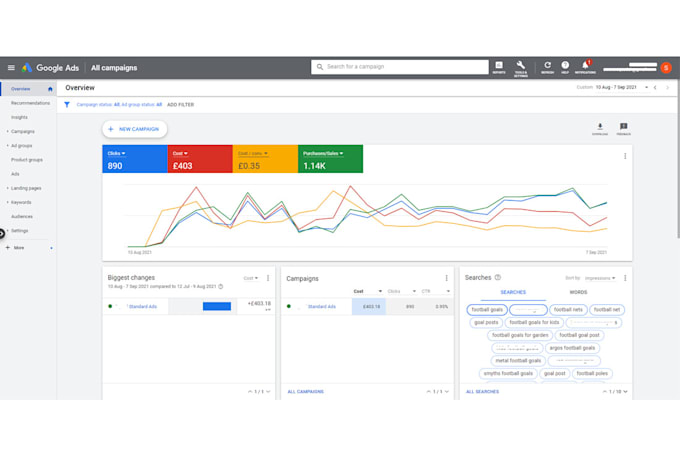The image size is (680, 457).
Task: Open Biggest changes three-dot menu
Action: click(268, 278)
